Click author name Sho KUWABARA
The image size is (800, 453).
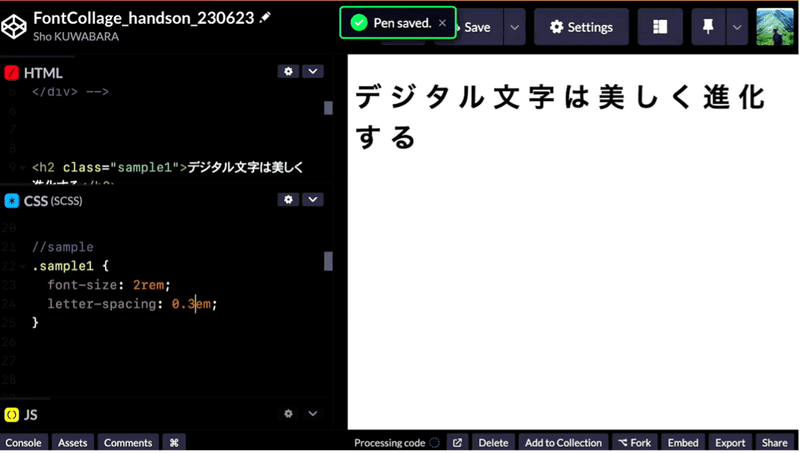coord(76,37)
